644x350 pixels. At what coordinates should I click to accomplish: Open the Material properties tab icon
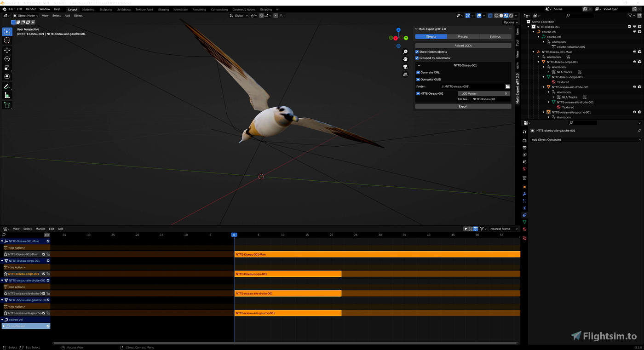pyautogui.click(x=524, y=229)
